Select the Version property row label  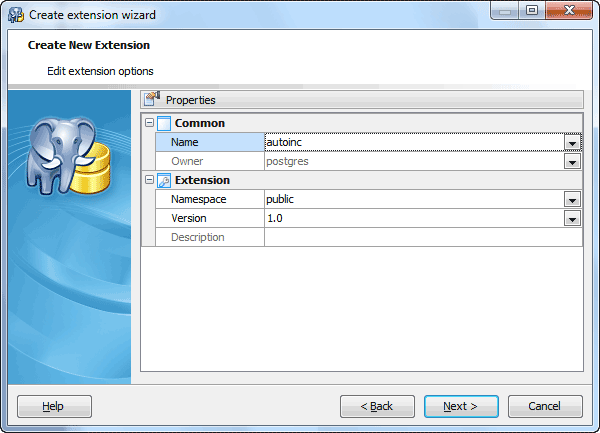210,219
